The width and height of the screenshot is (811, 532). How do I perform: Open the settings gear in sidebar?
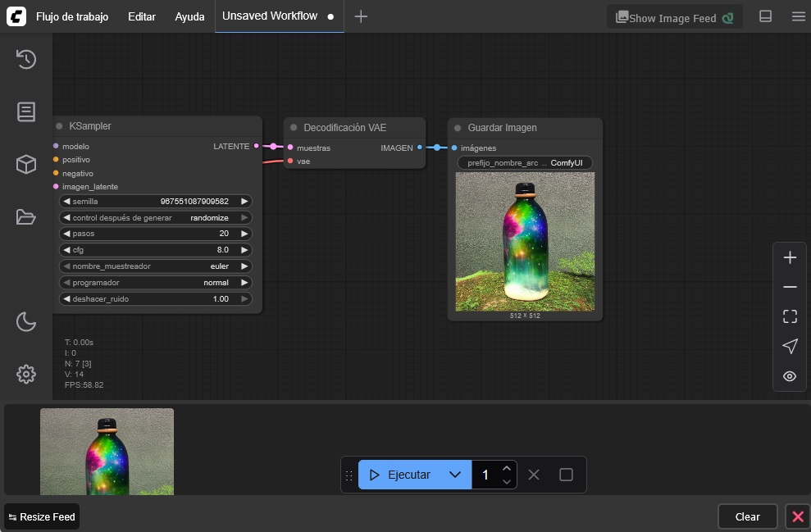(26, 374)
